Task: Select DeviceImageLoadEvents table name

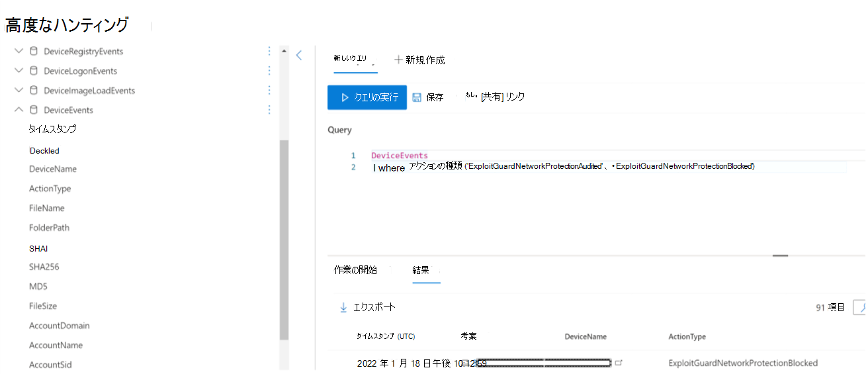Action: [89, 91]
